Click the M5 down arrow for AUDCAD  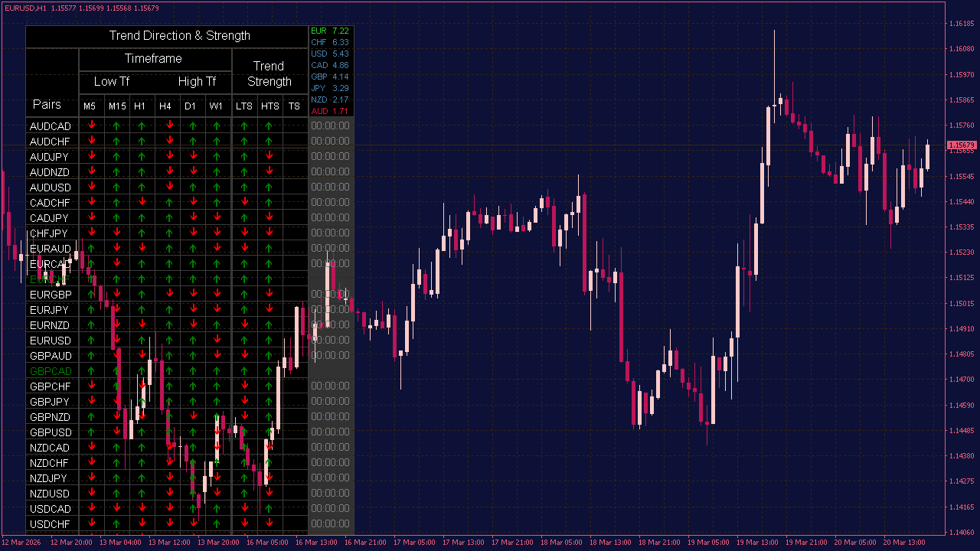(x=90, y=126)
